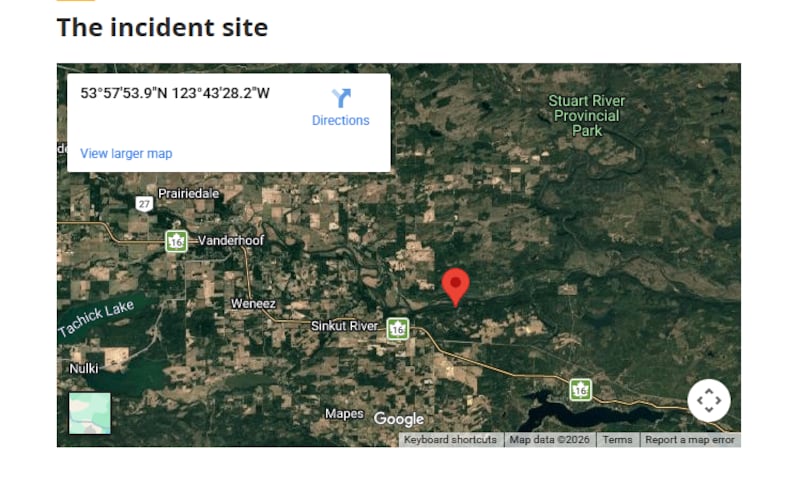Click the Highway 27 shield icon
This screenshot has width=800, height=487.
tap(144, 204)
